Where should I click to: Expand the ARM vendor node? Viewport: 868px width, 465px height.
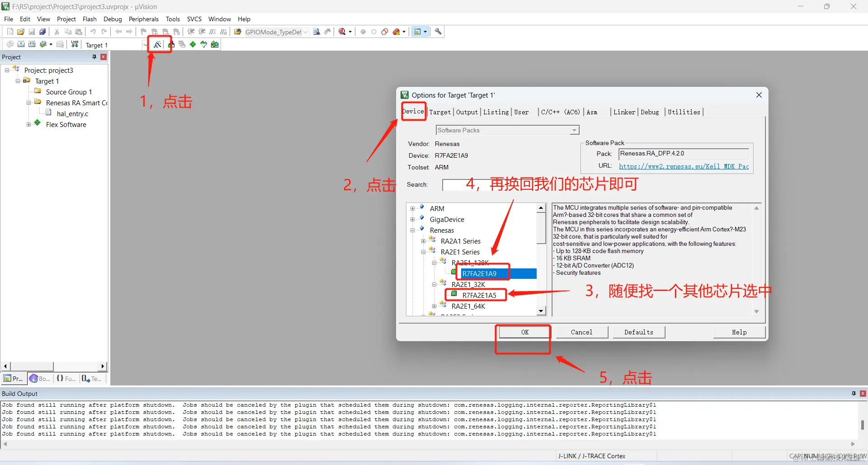412,208
